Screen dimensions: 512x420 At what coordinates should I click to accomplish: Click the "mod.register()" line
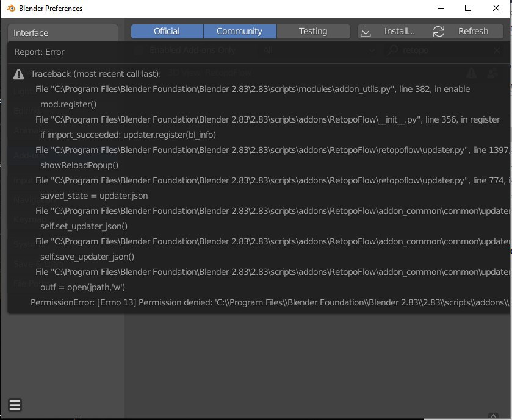click(x=68, y=104)
